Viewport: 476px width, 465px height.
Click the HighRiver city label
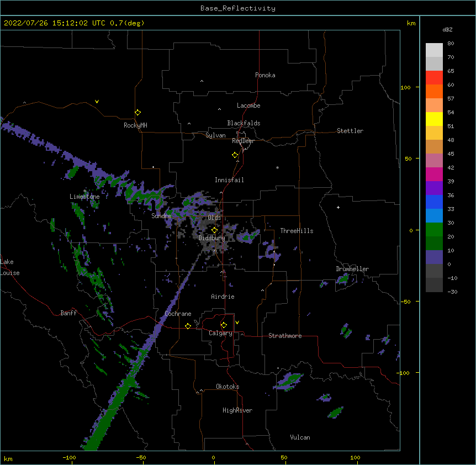237,410
